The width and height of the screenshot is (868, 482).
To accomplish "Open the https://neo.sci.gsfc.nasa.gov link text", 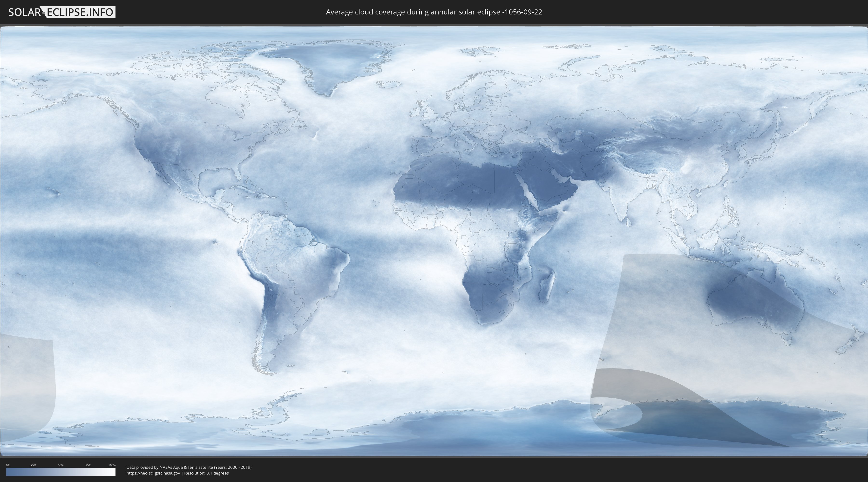I will tap(153, 473).
